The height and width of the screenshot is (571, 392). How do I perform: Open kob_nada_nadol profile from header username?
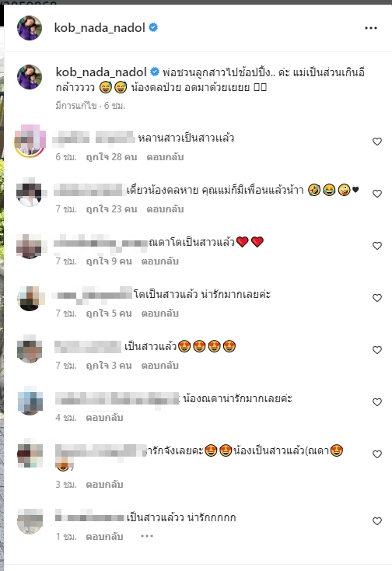[100, 28]
